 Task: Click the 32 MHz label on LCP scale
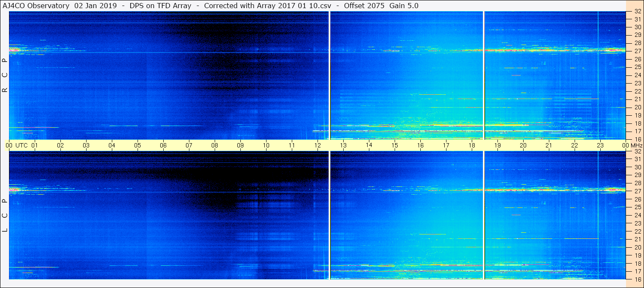click(637, 151)
